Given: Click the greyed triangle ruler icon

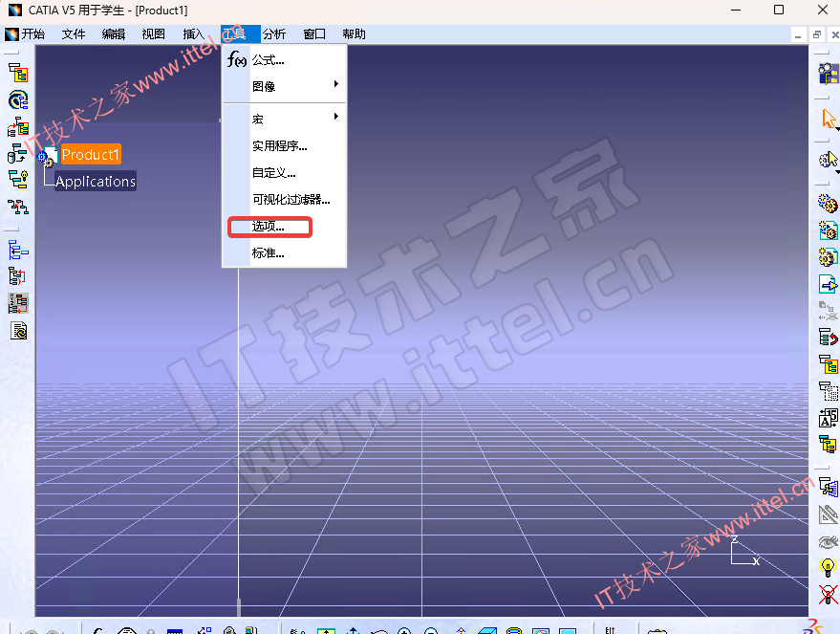Looking at the screenshot, I should coord(829,514).
